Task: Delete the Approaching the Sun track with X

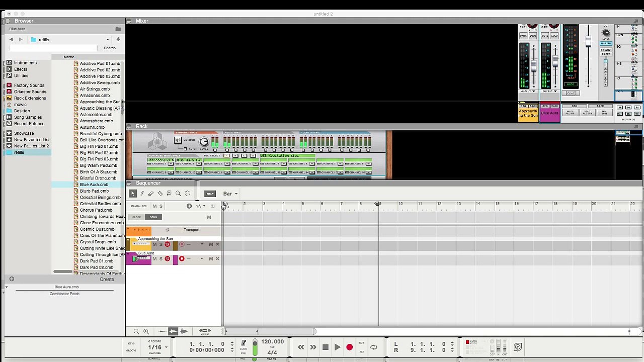Action: 217,244
